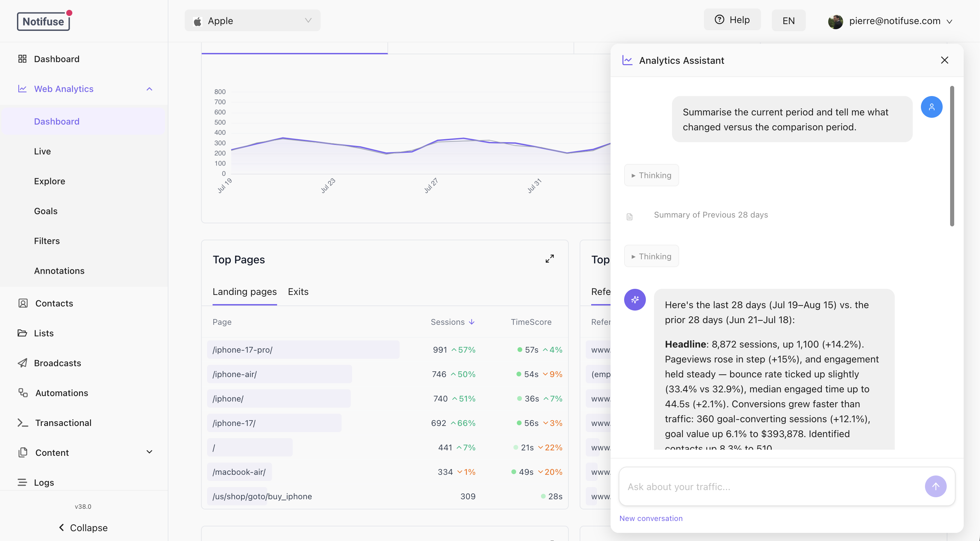Click the Jul 23 chart axis label
This screenshot has height=541, width=980.
coord(328,186)
